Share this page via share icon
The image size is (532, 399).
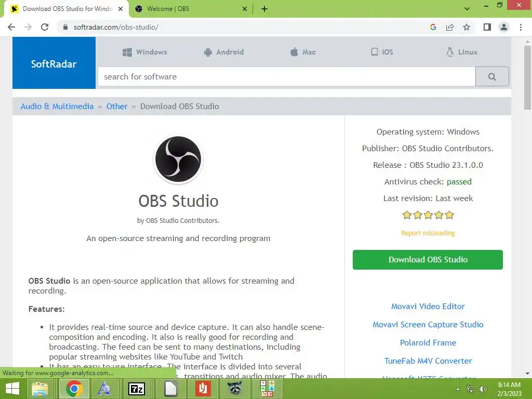point(450,27)
